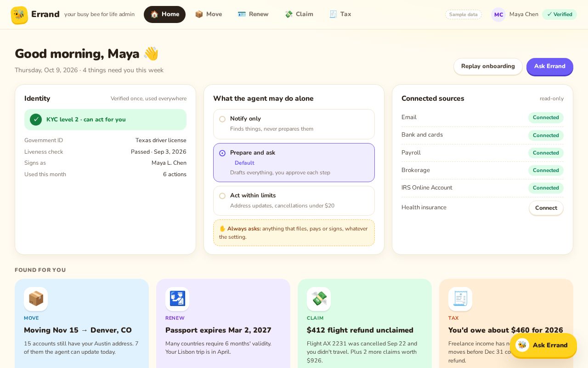Click the bee icon in floating Ask Errand
The height and width of the screenshot is (368, 588).
522,345
